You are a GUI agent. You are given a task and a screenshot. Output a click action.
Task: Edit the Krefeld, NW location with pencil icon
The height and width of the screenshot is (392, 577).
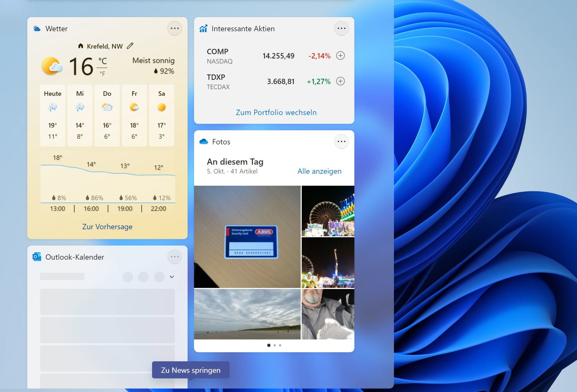(x=130, y=46)
